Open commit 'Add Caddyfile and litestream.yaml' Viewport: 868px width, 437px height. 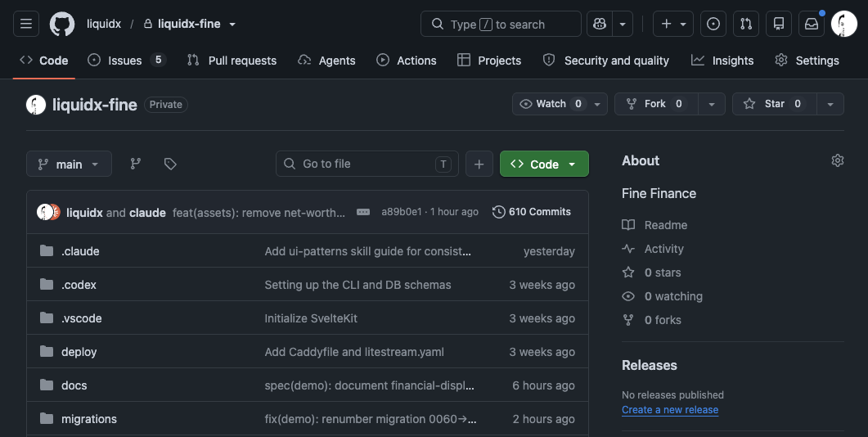[353, 352]
